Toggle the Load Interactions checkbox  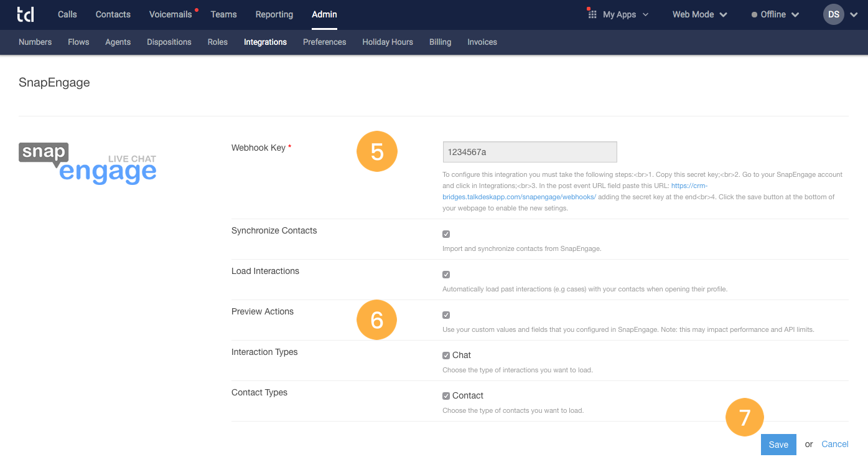tap(446, 275)
